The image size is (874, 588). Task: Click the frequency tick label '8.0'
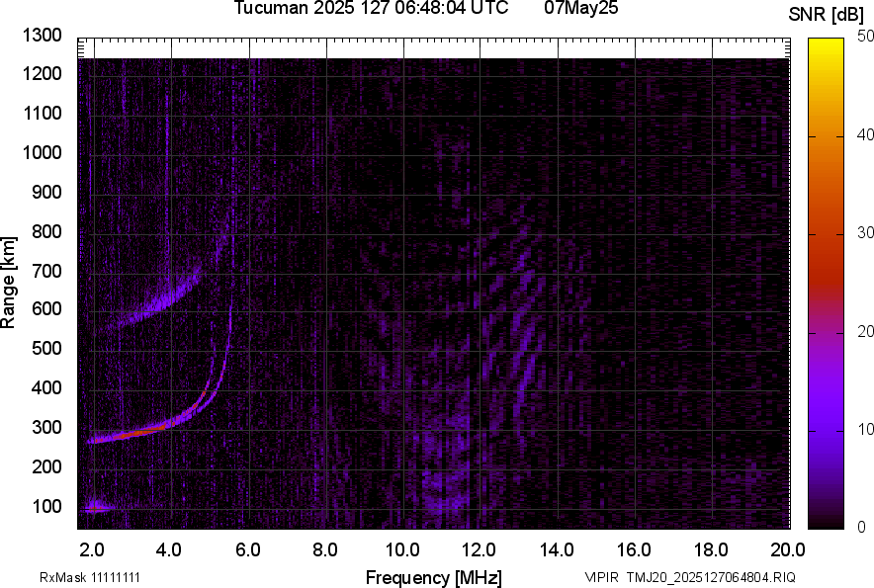tap(325, 550)
